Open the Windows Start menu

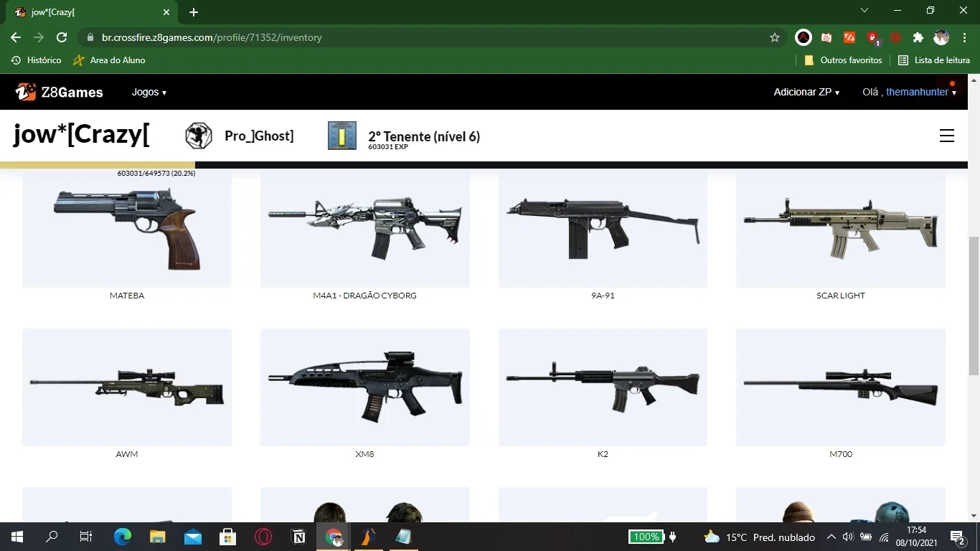[x=17, y=537]
